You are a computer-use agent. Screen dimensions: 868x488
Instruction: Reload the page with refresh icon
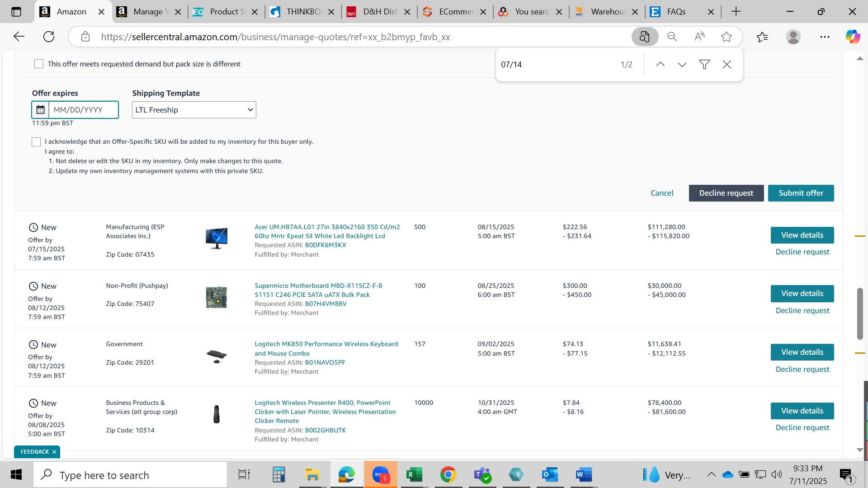(x=49, y=37)
